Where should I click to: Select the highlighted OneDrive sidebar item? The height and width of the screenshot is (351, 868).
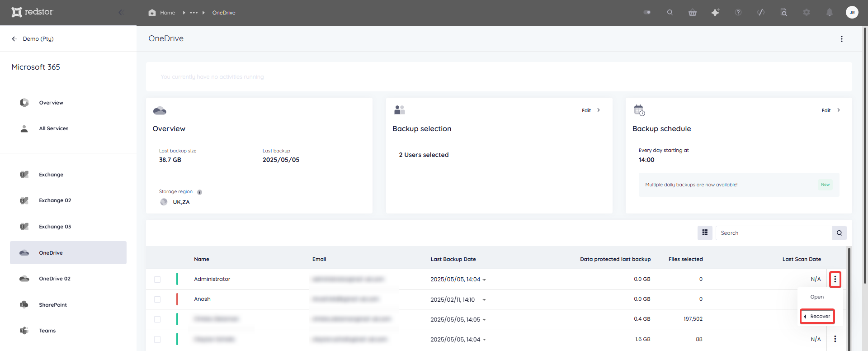click(68, 252)
